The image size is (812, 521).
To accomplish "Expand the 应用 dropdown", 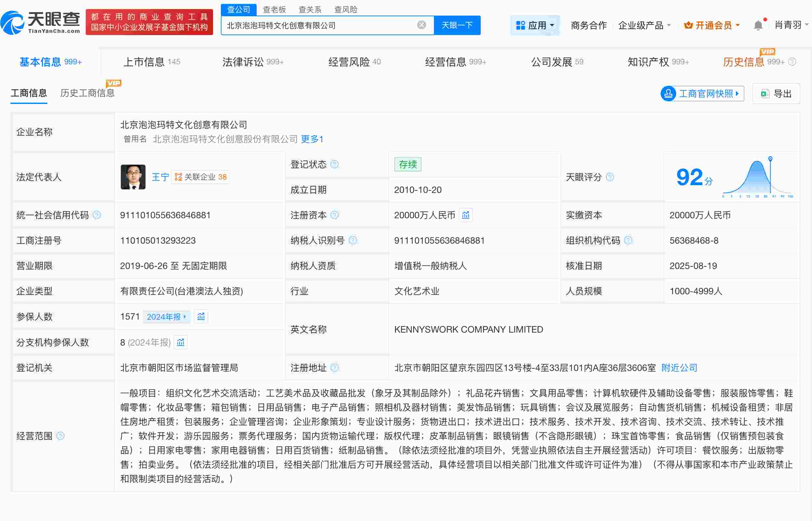I will [x=535, y=25].
